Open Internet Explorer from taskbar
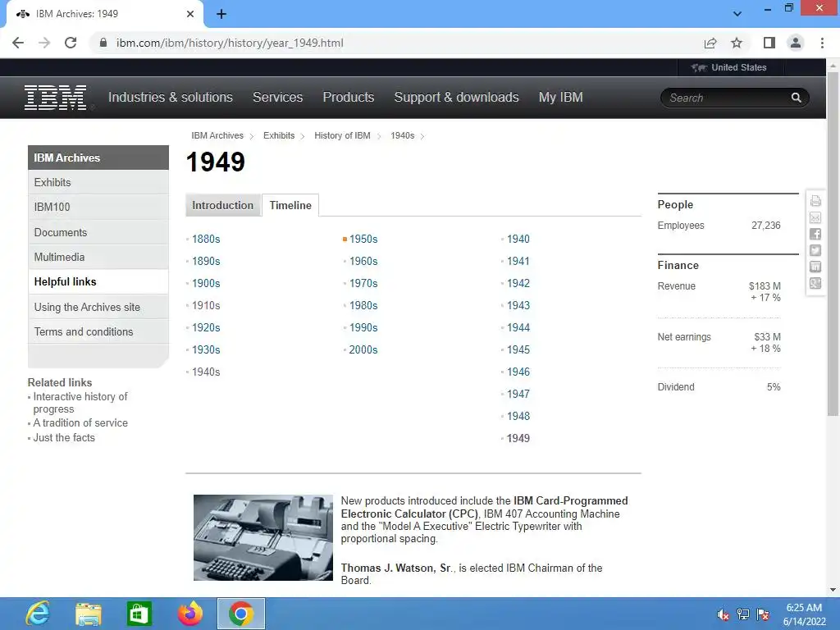 (x=38, y=614)
